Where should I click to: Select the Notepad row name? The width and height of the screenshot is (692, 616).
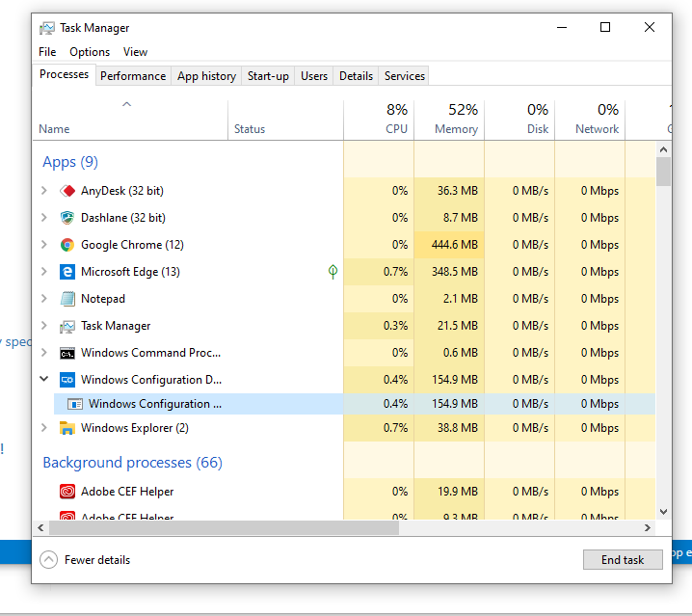pos(103,299)
